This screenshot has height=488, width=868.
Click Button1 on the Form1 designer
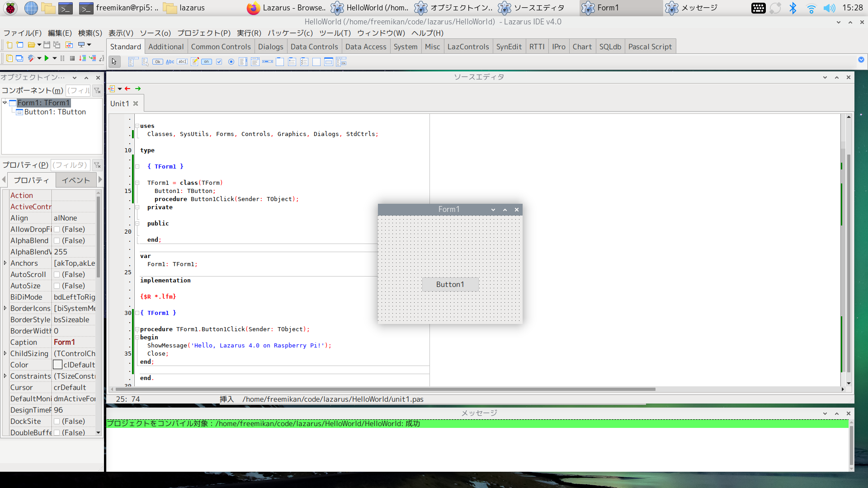click(450, 284)
